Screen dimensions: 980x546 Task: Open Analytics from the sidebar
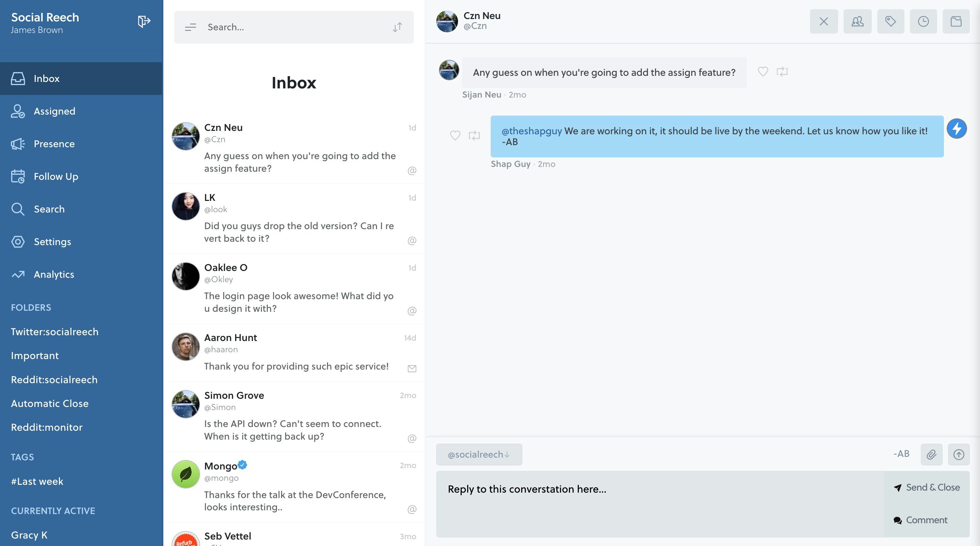pyautogui.click(x=54, y=274)
